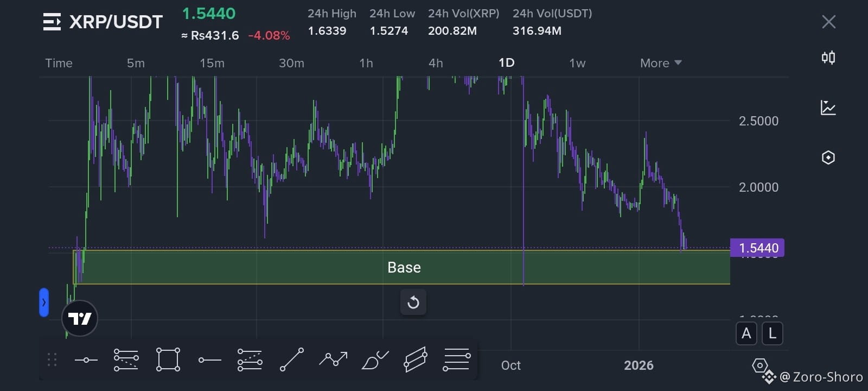This screenshot has width=868, height=391.
Task: Select the rectangle drawing tool
Action: (x=168, y=360)
